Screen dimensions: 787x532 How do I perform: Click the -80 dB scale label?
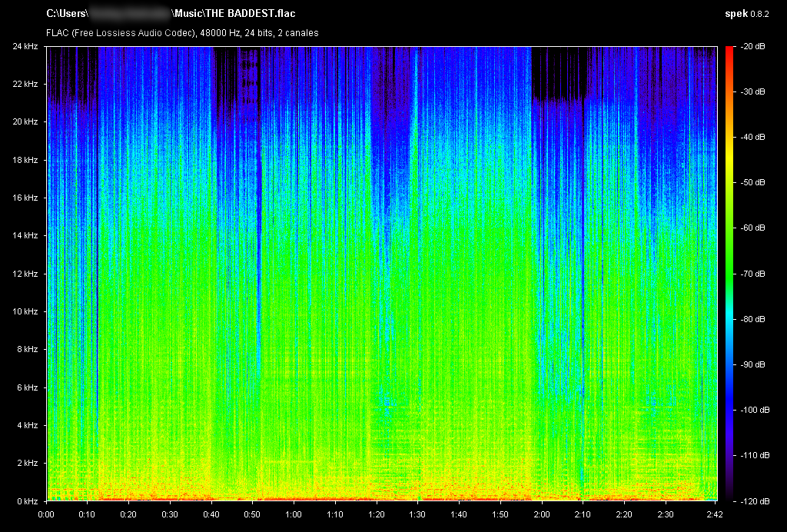click(x=753, y=319)
